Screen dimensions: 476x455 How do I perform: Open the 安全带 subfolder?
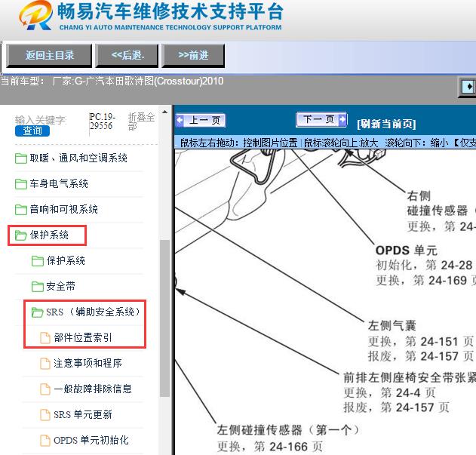[x=60, y=287]
